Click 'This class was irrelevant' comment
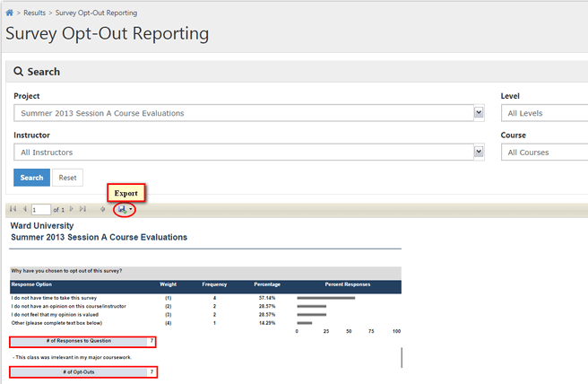This screenshot has width=588, height=384. coord(72,357)
